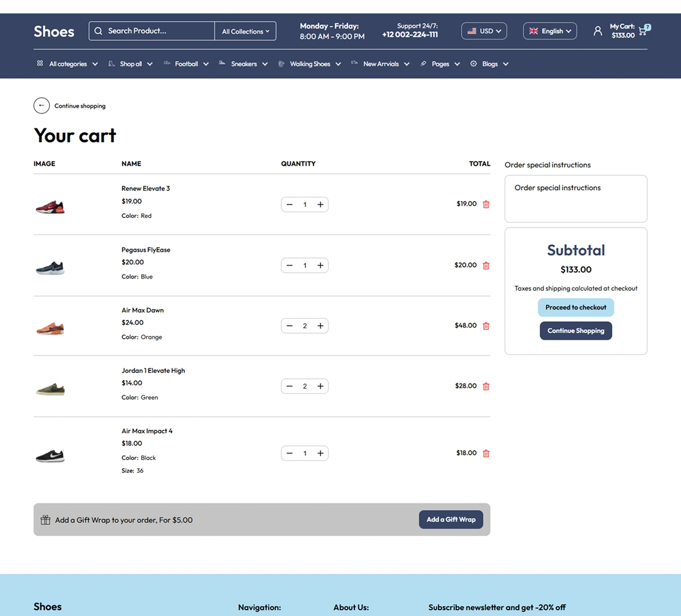The height and width of the screenshot is (616, 681).
Task: Click the $48.00 total for Air Max Dawn
Action: click(x=465, y=325)
